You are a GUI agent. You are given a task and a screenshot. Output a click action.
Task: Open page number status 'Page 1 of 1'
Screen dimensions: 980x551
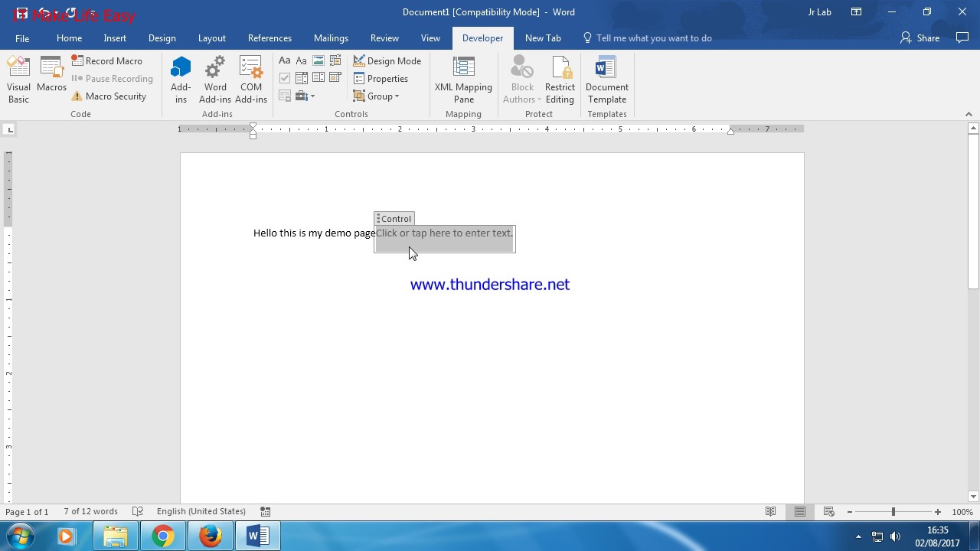[x=27, y=511]
